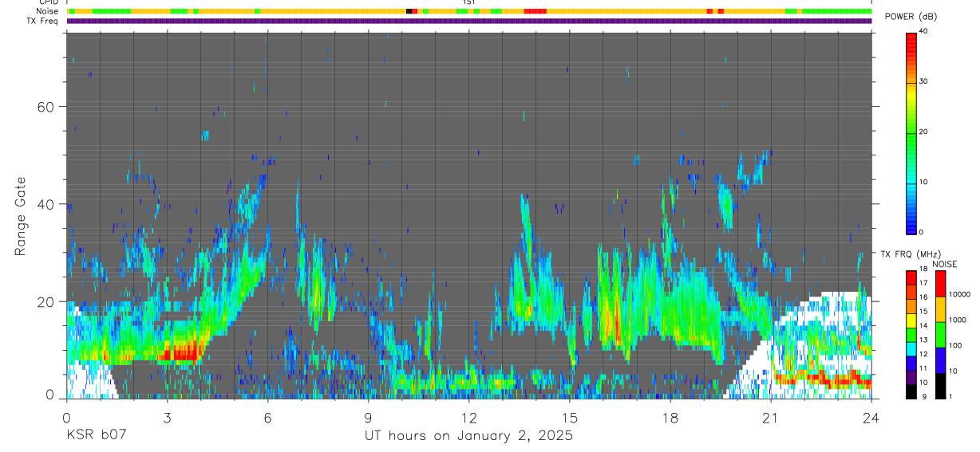Click the 18 MHz frequency scale value
Screen dimensions: 980x452
924,269
